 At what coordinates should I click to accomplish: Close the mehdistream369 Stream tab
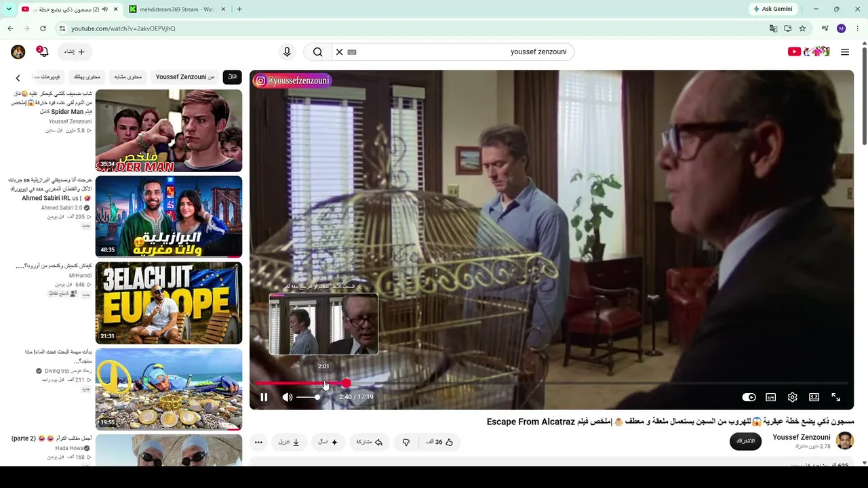(x=224, y=9)
